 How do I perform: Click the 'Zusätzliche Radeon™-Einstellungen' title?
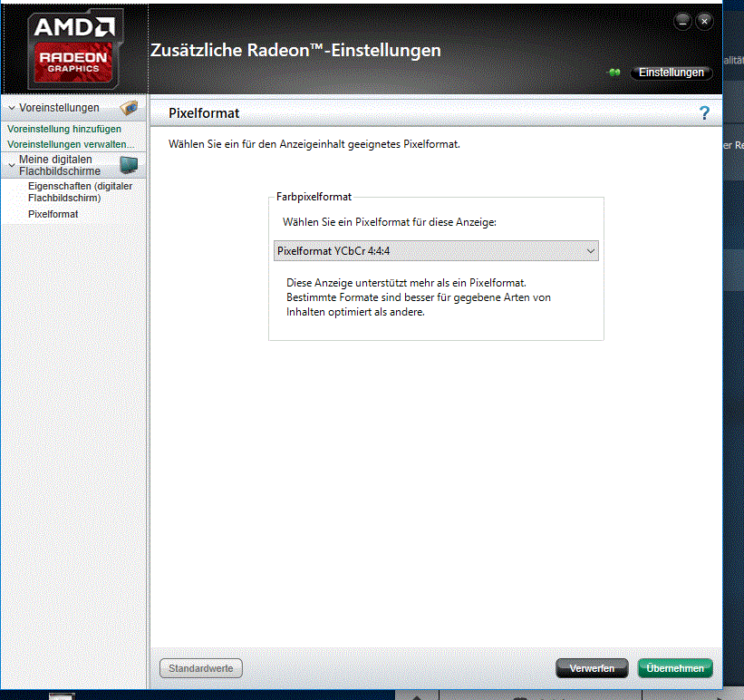pyautogui.click(x=295, y=50)
